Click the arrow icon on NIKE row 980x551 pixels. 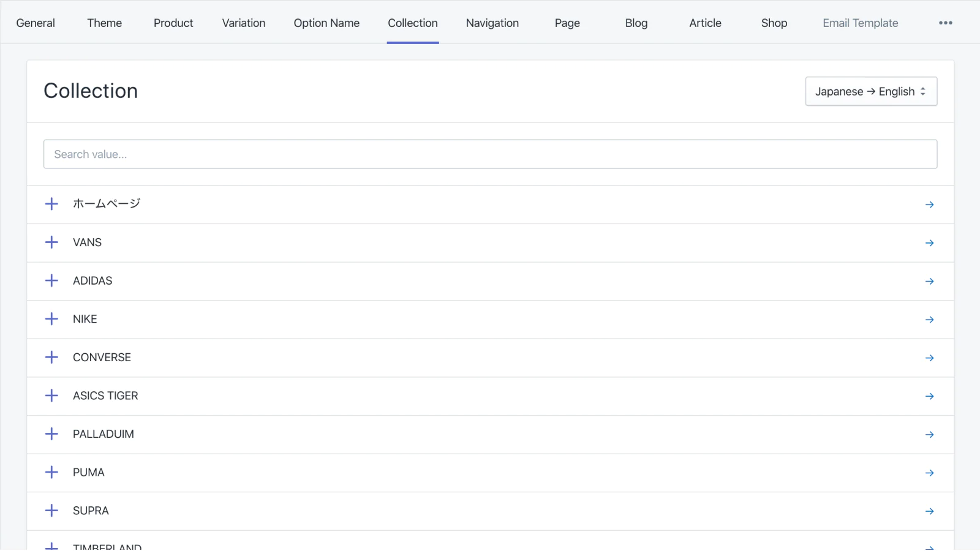pyautogui.click(x=929, y=320)
